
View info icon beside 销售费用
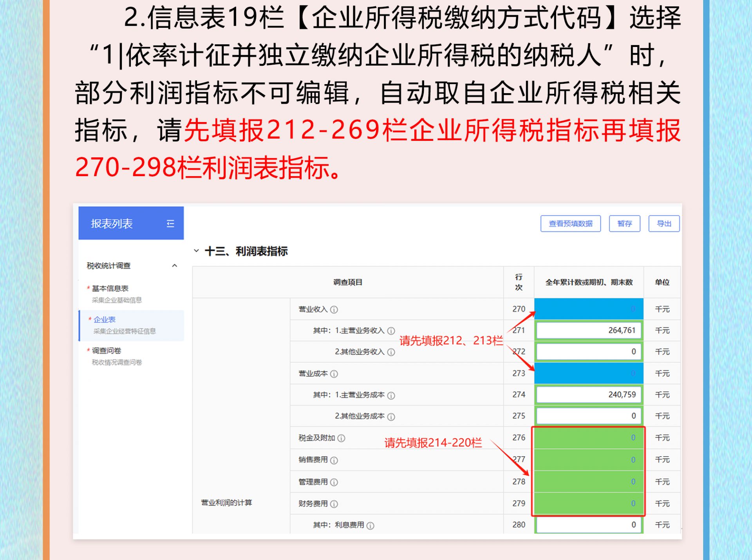pyautogui.click(x=334, y=459)
